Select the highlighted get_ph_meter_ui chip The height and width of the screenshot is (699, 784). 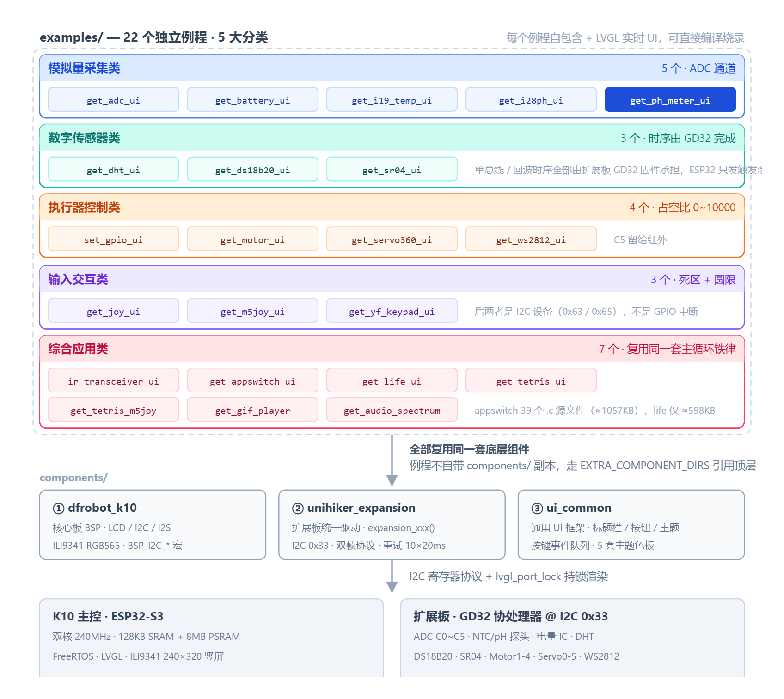tap(670, 100)
